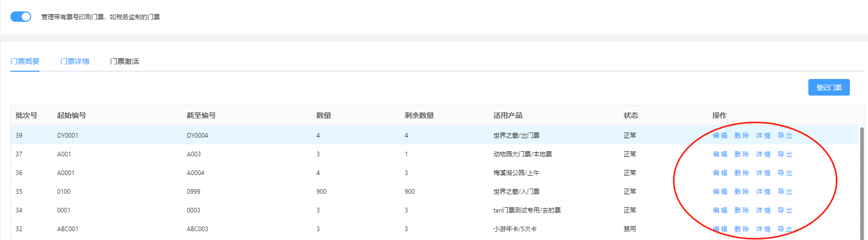Click the 登记门票 button

pyautogui.click(x=829, y=87)
